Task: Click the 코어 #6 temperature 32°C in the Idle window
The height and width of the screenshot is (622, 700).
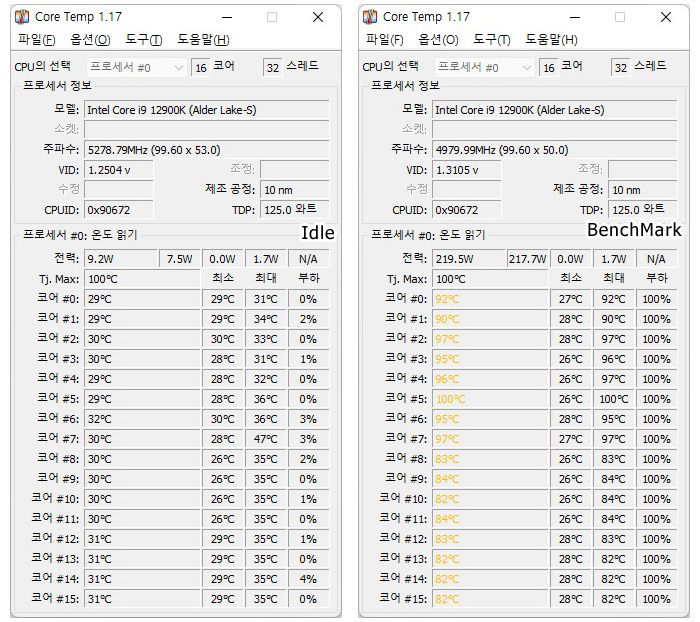Action: click(x=142, y=419)
